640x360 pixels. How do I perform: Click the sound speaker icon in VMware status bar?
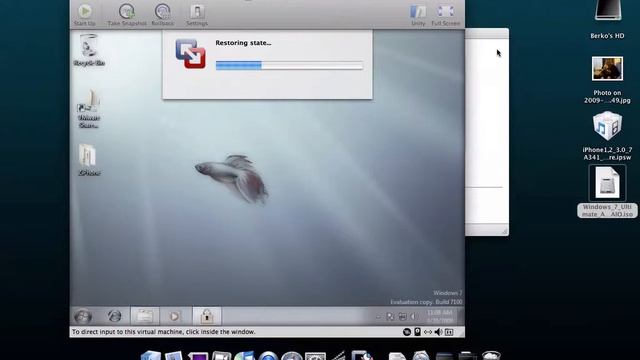pyautogui.click(x=438, y=332)
